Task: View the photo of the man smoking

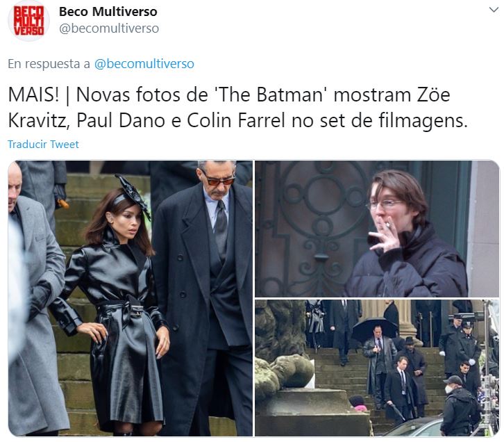Action: pyautogui.click(x=377, y=229)
